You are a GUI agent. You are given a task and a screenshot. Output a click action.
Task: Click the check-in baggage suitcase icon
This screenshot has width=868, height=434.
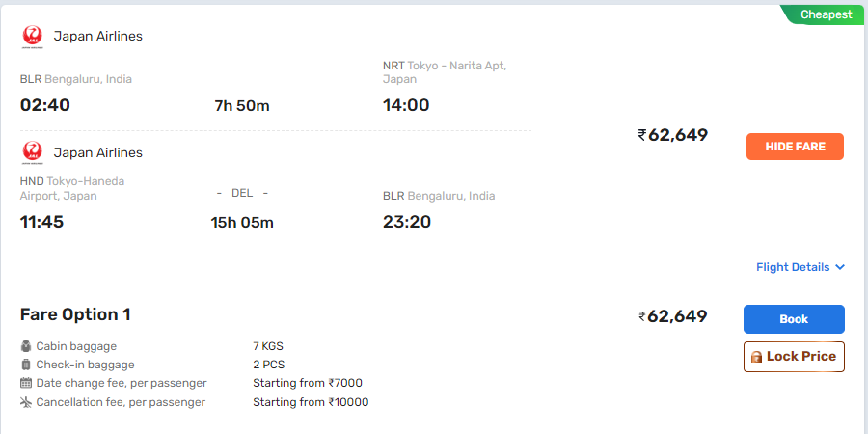point(26,365)
